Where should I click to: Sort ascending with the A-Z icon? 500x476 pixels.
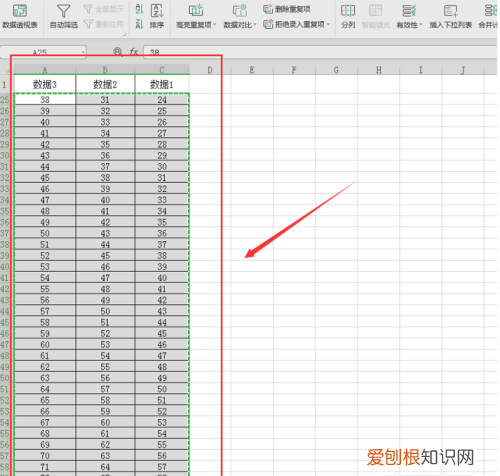(139, 9)
